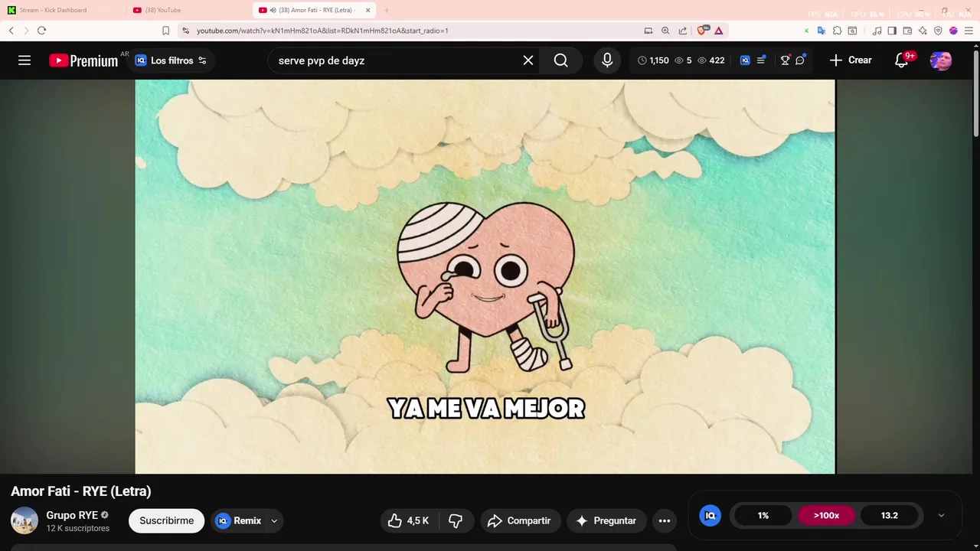
Task: Open the vidIQ list icon with blue dot
Action: [x=761, y=60]
